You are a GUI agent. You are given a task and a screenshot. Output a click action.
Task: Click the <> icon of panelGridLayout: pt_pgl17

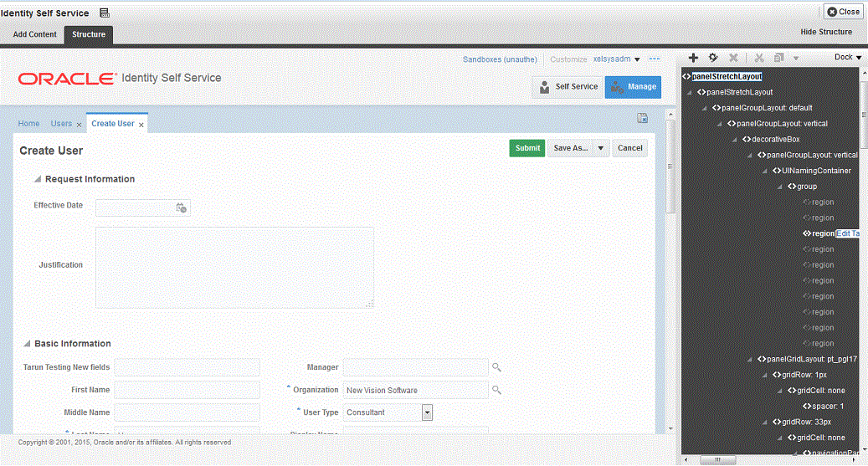click(761, 359)
